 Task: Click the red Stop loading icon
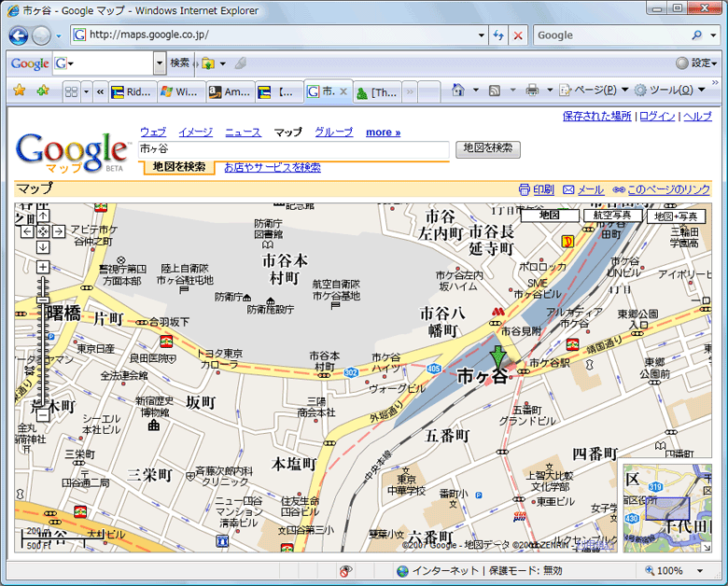pos(518,35)
